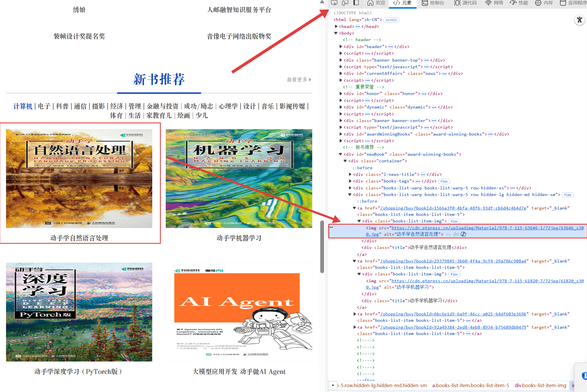Expand the head element node
The width and height of the screenshot is (587, 392).
coord(336,26)
